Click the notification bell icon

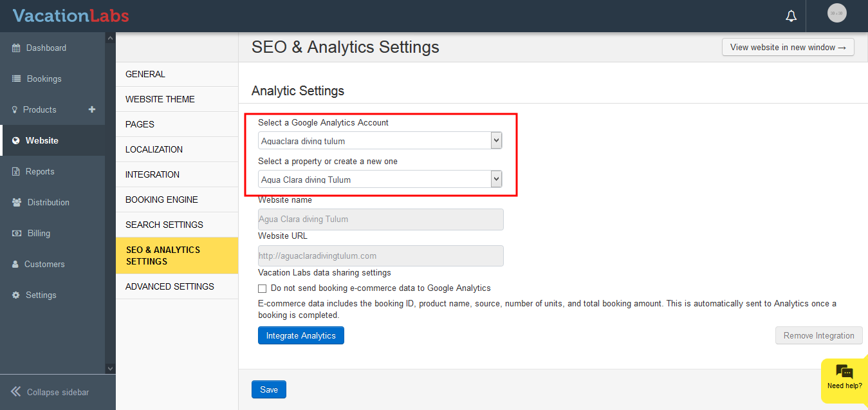click(791, 16)
